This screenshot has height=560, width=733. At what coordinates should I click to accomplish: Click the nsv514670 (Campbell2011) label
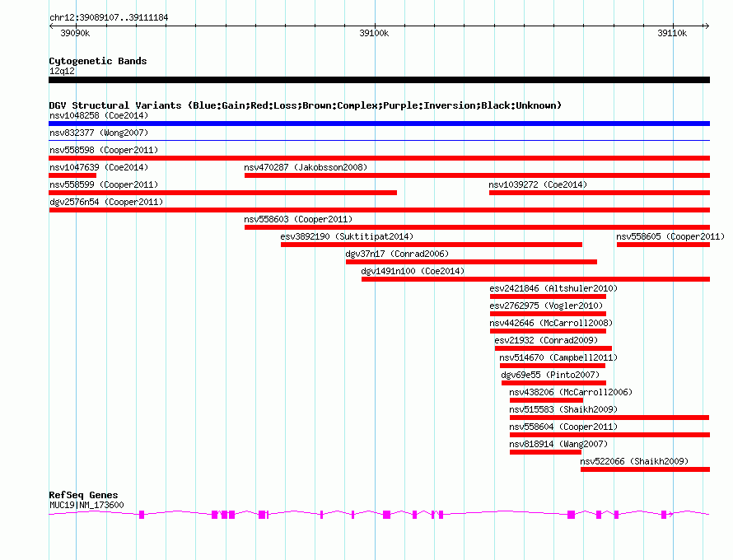[x=558, y=357]
